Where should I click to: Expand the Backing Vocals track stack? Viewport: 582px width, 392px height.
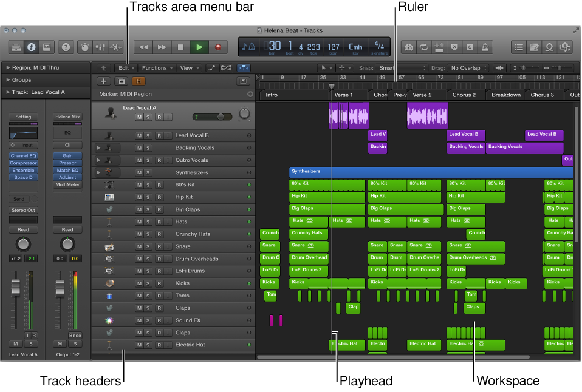tap(98, 148)
